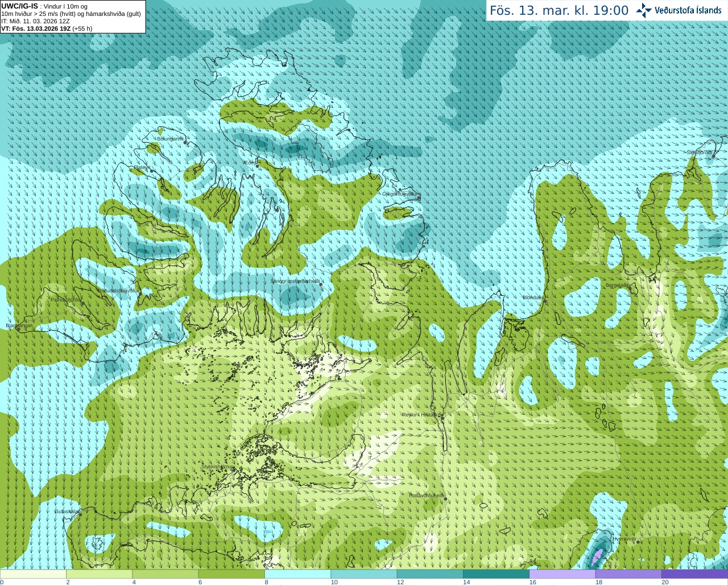Pick the 4–6 m/s green legend swatch
The image size is (728, 586).
coord(165,574)
